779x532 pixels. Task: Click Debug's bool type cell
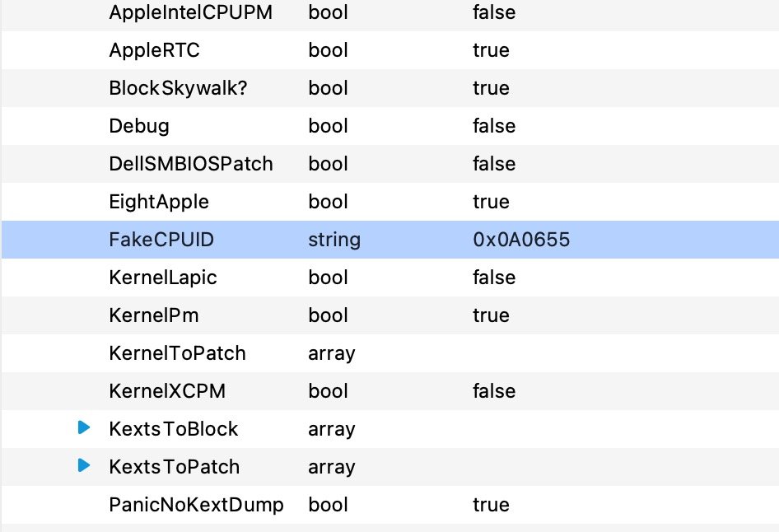[x=328, y=126]
